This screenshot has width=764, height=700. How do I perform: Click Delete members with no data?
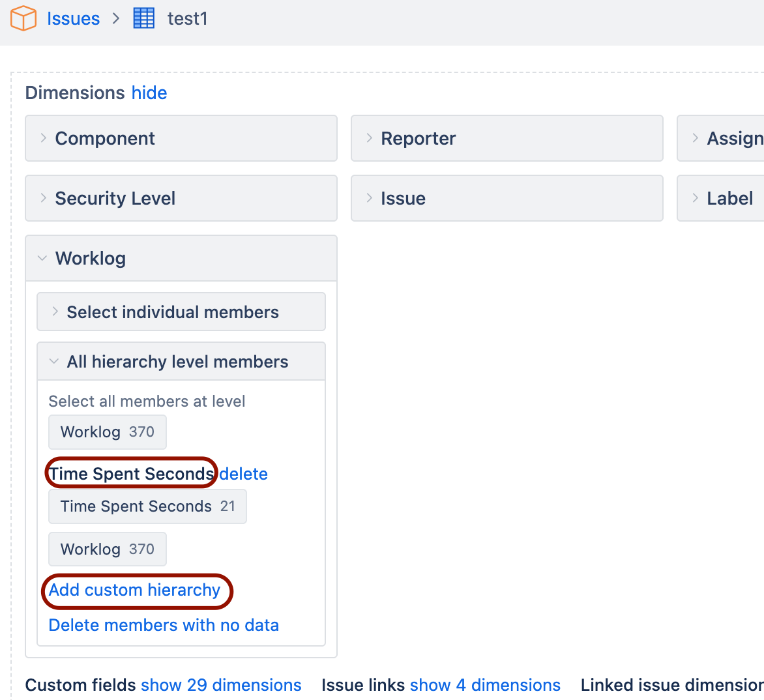(164, 625)
